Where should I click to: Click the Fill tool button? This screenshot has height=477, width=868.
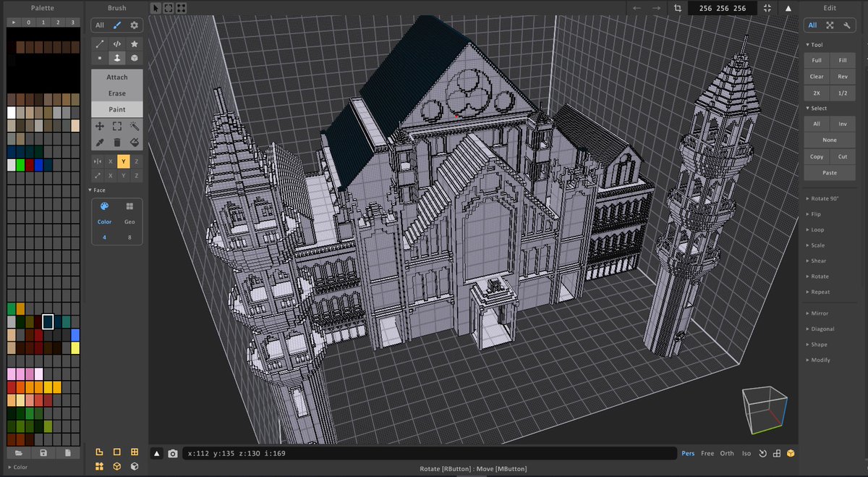click(x=843, y=61)
